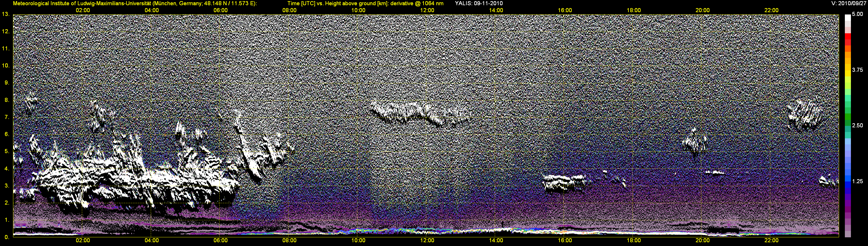Select the 22:00 label on the top time axis

[771, 10]
